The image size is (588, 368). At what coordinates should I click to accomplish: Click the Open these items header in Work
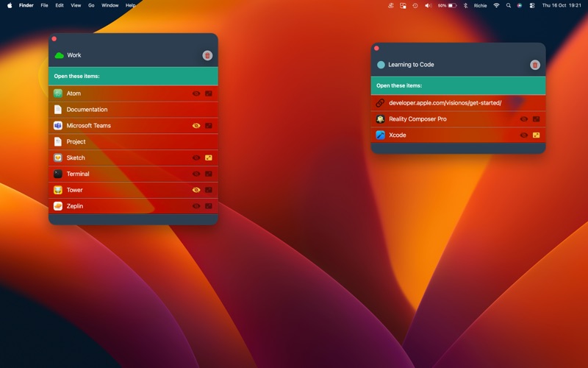133,77
